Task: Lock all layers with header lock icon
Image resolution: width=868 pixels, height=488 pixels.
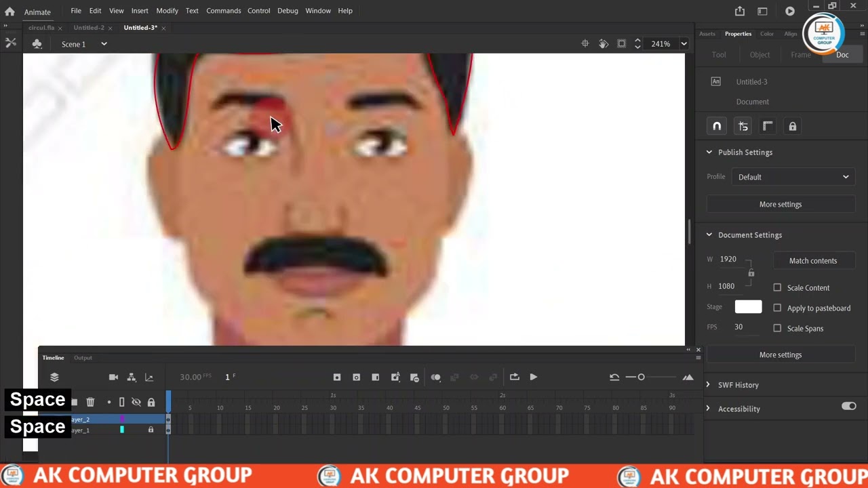Action: [151, 402]
